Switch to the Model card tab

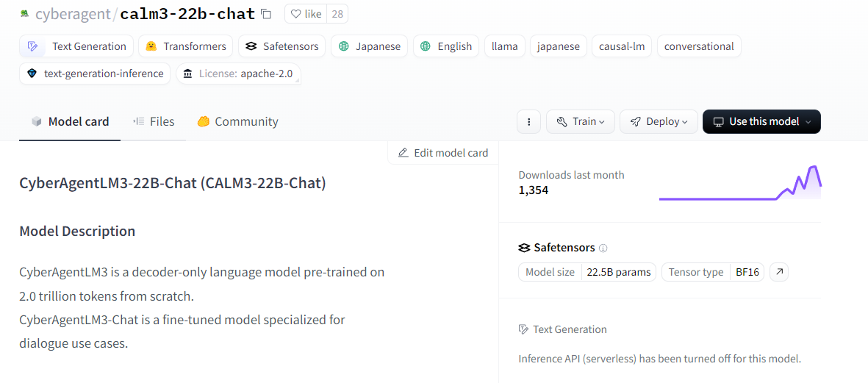point(70,121)
